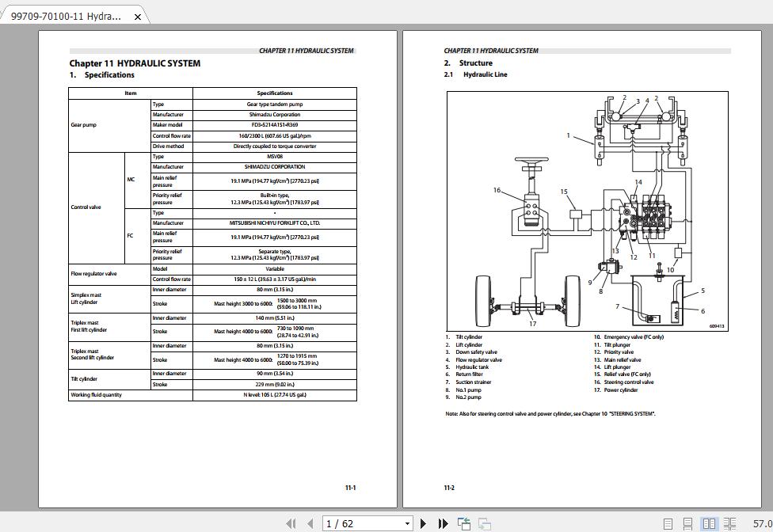Jump to the first page using the double-arrow icon

291,523
